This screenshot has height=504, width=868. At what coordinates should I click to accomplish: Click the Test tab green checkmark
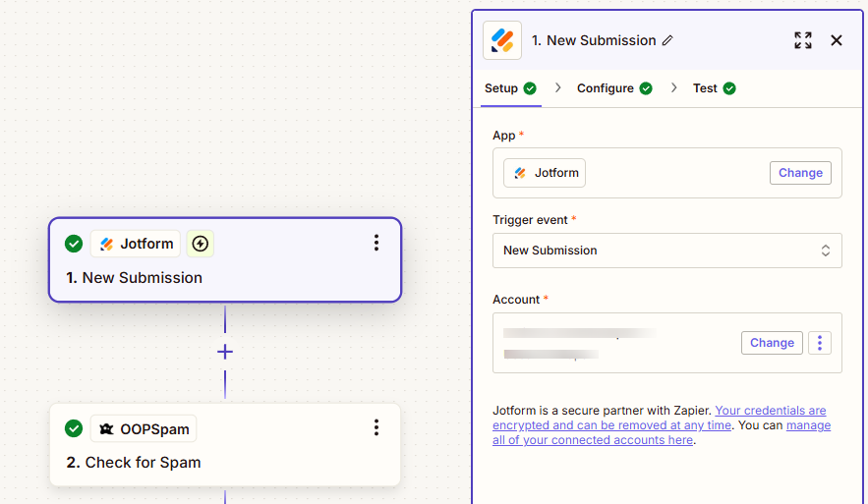(x=729, y=88)
